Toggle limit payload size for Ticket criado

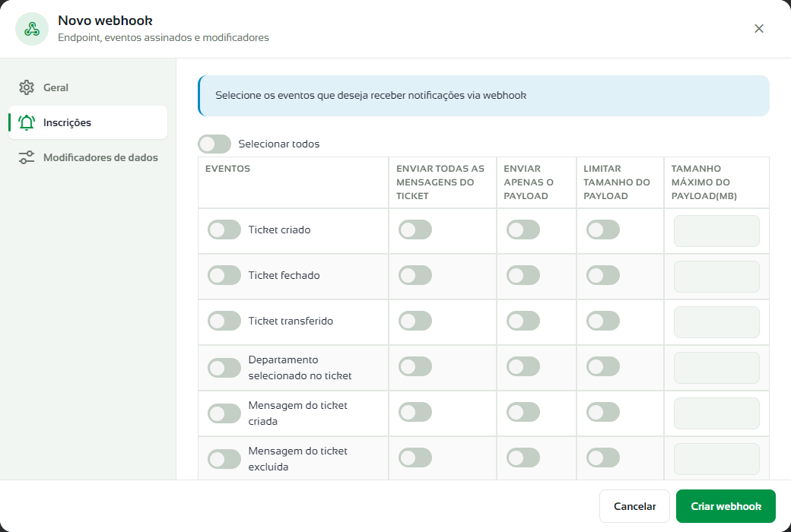(603, 230)
